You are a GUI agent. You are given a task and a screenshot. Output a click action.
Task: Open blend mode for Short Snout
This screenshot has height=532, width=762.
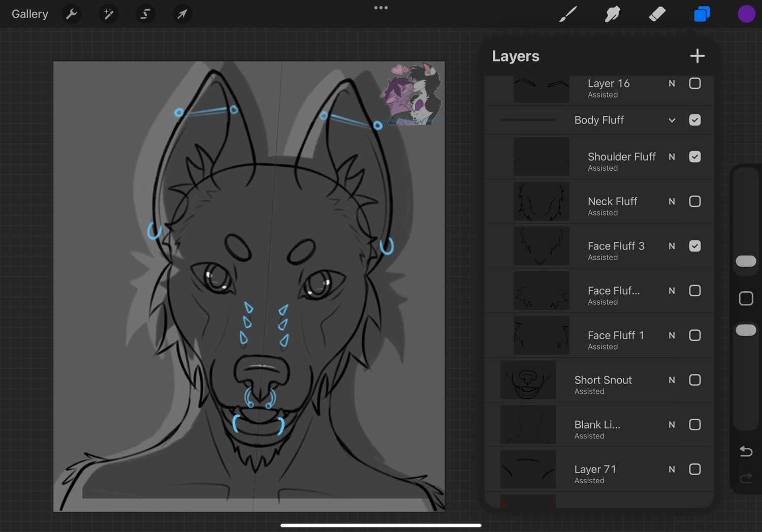(x=672, y=380)
